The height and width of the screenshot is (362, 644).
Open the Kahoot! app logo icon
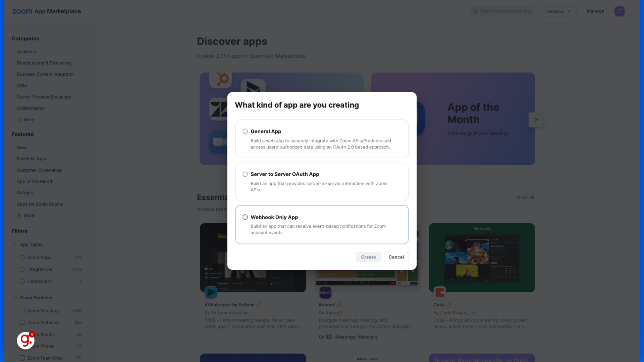click(325, 293)
